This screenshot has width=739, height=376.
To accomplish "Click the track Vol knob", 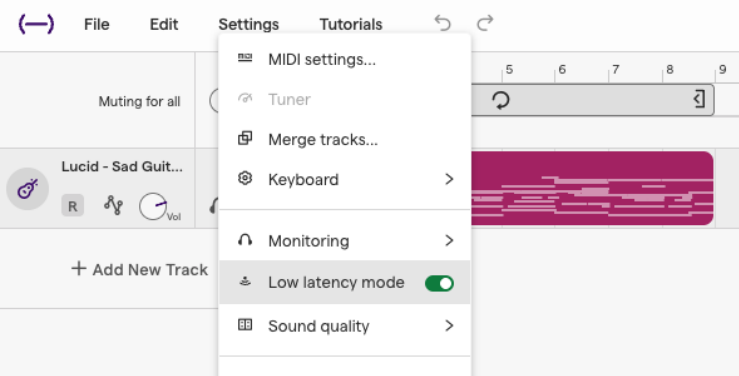I will pos(153,206).
